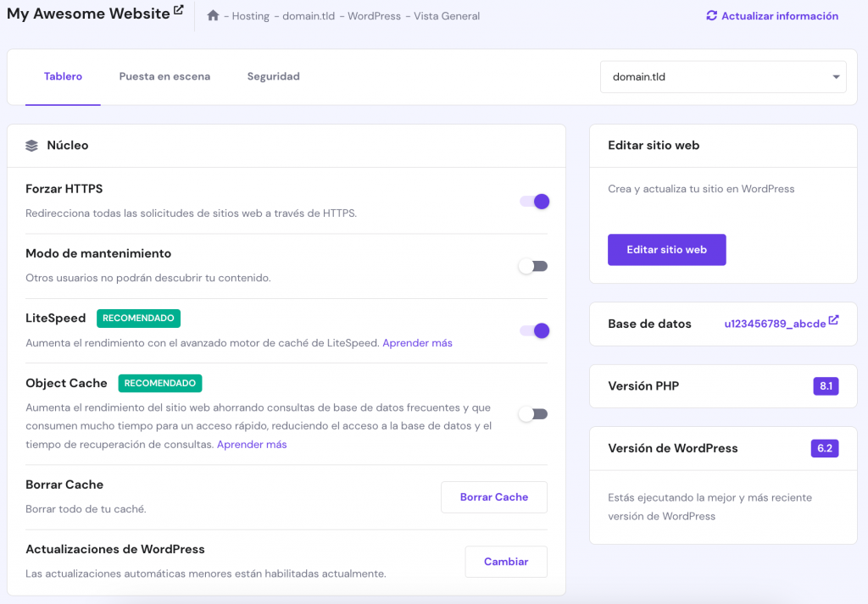Open database external link icon
Screen dimensions: 868x604
(x=834, y=320)
